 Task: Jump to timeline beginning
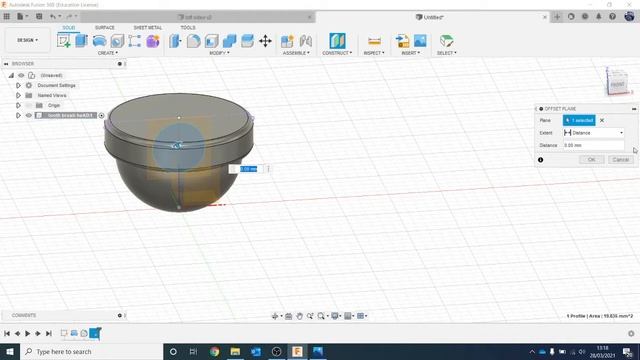(7, 333)
